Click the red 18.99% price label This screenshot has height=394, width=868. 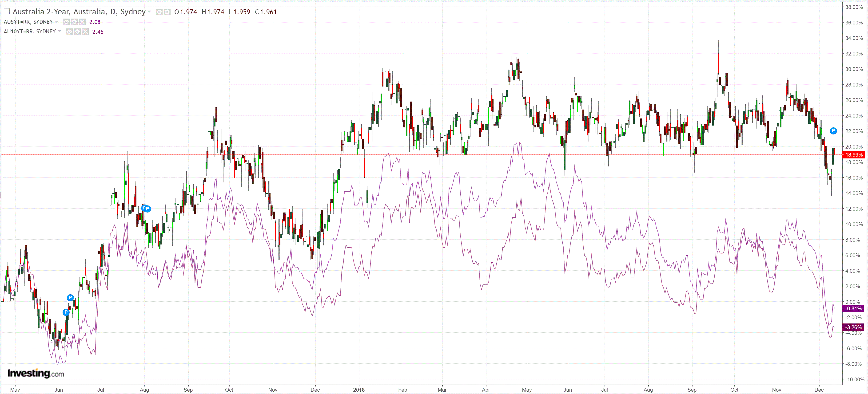click(x=853, y=155)
